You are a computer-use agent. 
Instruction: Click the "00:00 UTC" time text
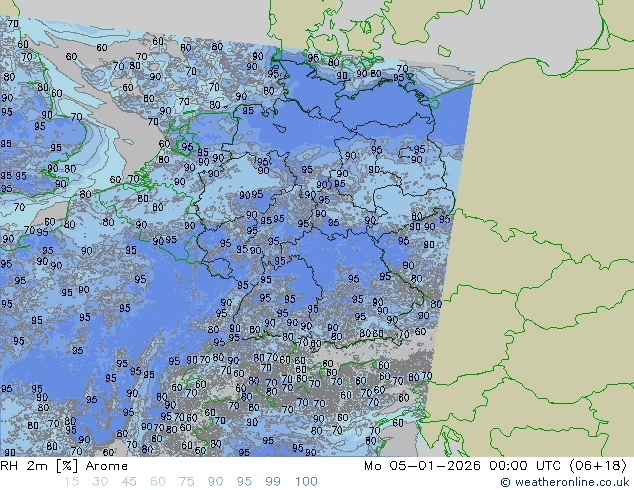pos(525,466)
